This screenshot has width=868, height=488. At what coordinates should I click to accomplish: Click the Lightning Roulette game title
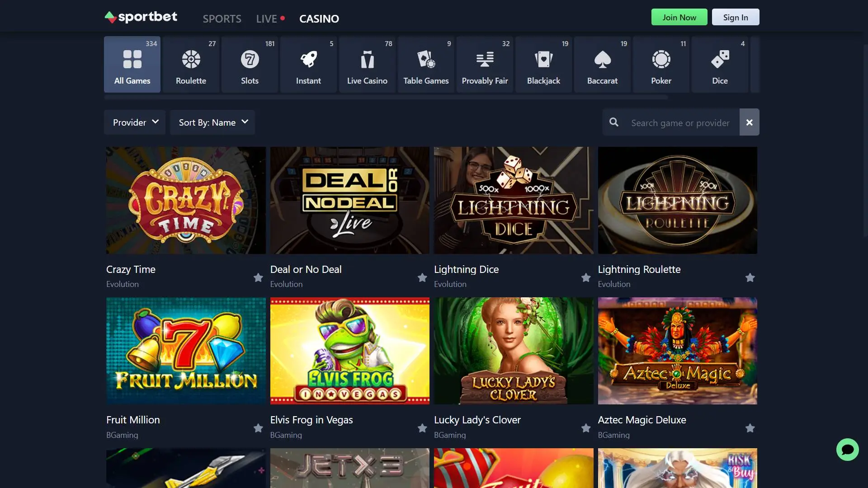639,269
